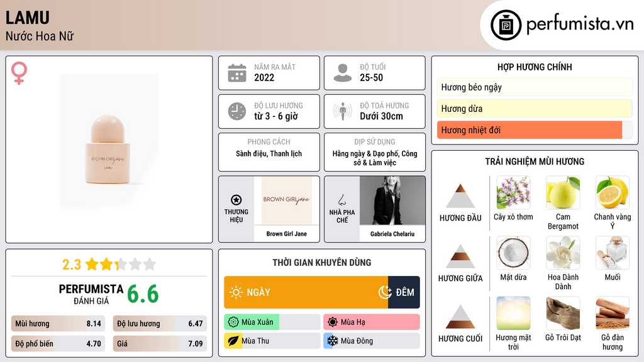
Task: Select the Cây xô thơm note image
Action: [x=513, y=192]
